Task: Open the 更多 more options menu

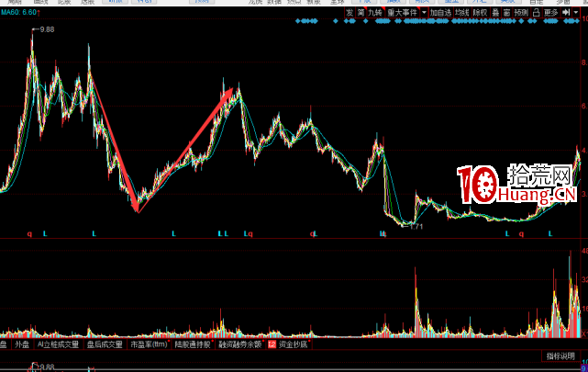Action: click(x=550, y=14)
